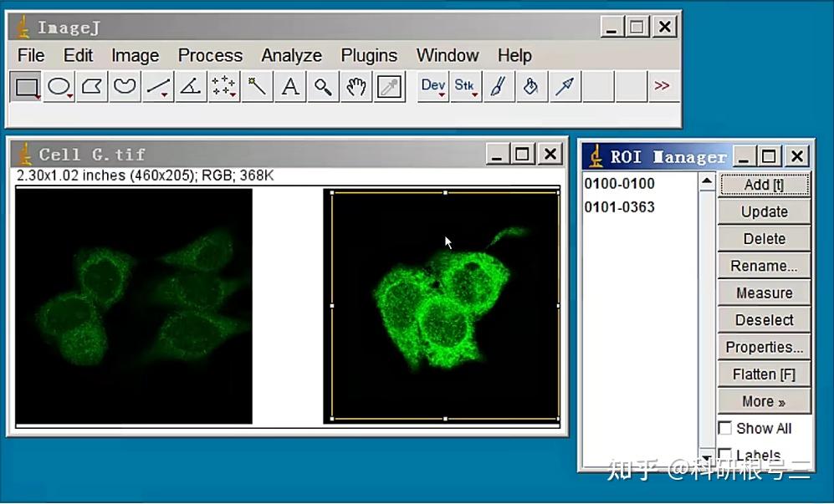Screen dimensions: 834x504
Task: Select the text tool
Action: click(289, 86)
